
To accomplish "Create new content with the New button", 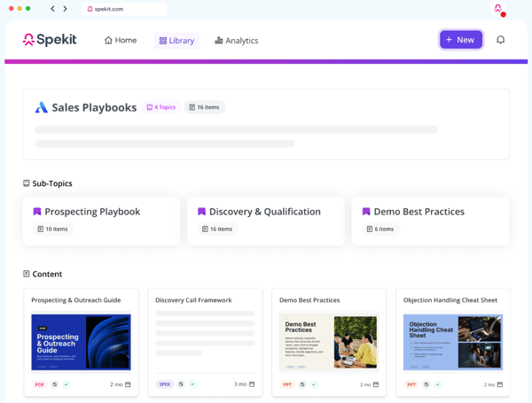I will click(x=461, y=40).
